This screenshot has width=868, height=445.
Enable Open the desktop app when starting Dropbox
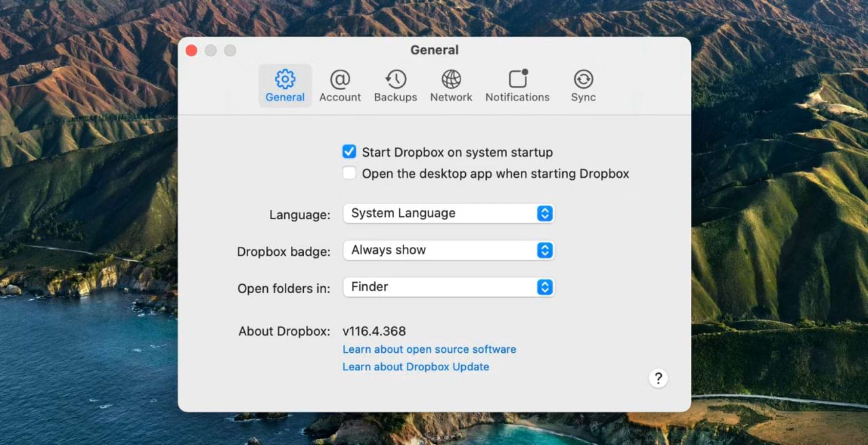[349, 173]
